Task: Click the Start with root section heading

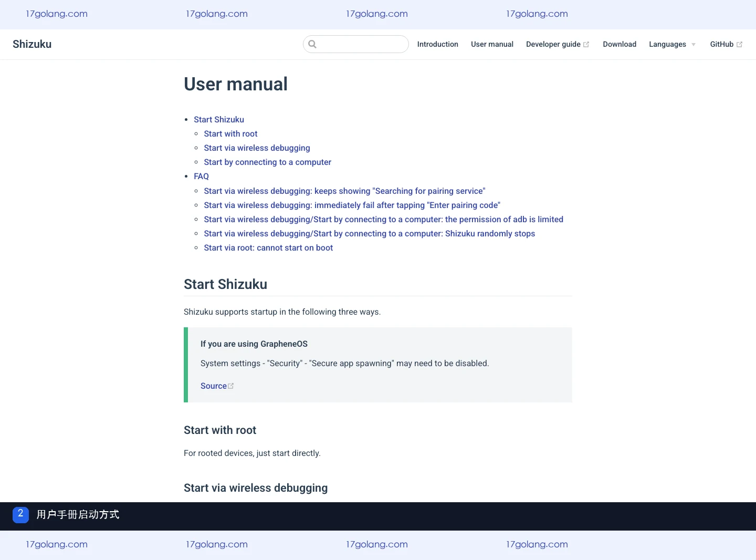Action: 220,430
